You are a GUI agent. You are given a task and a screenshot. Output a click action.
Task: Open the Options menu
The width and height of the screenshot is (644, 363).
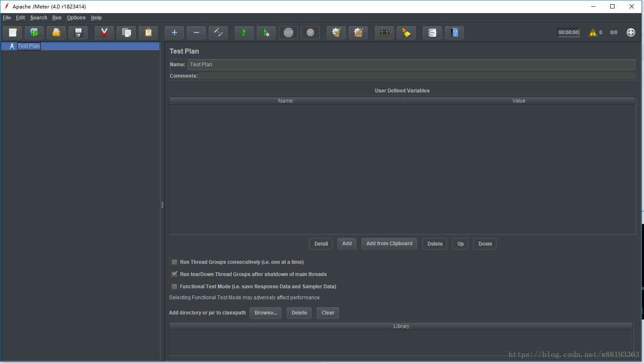coord(76,18)
